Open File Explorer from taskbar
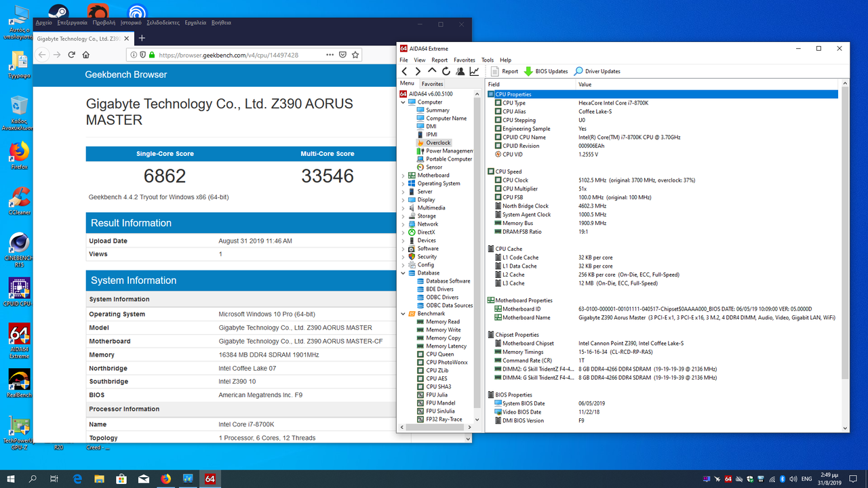Viewport: 868px width, 488px height. [99, 479]
